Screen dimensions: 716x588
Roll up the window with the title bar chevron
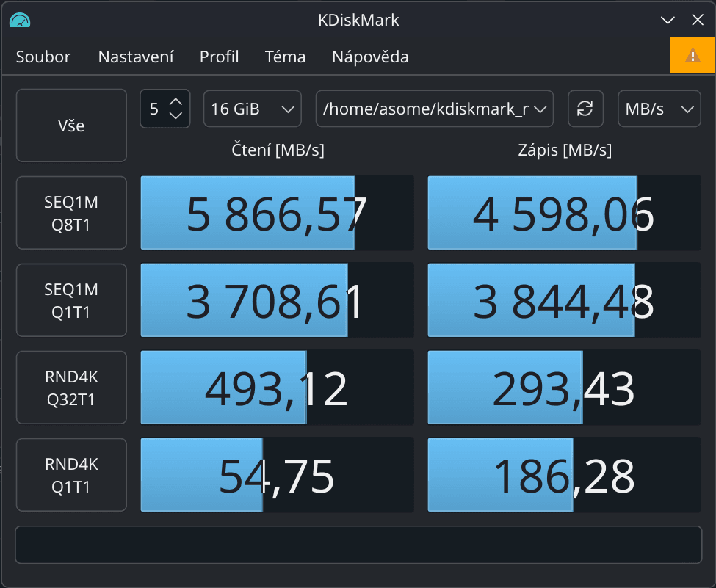tap(668, 20)
